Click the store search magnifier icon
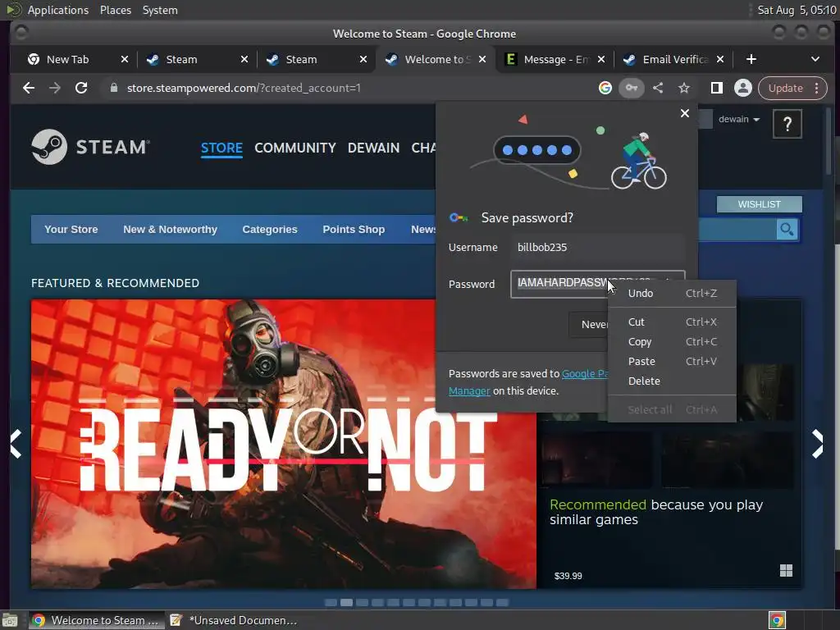 coord(787,230)
